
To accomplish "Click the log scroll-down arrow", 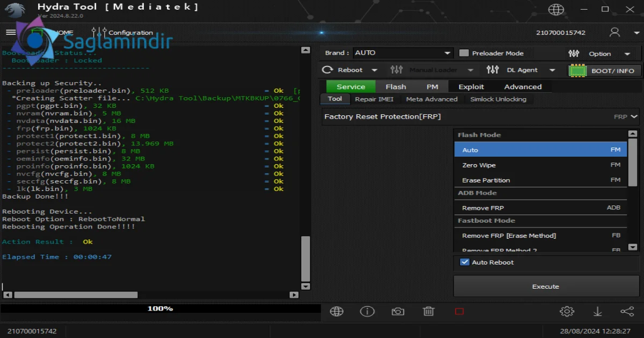I will click(x=305, y=286).
